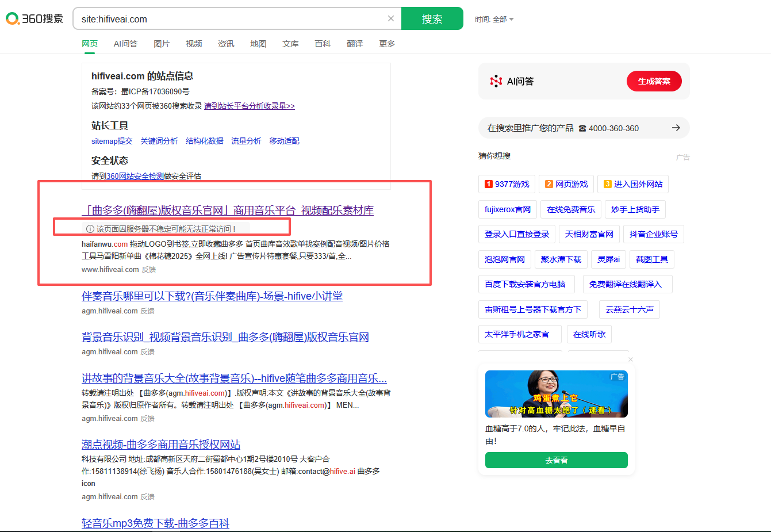This screenshot has height=532, width=771.
Task: Clear the search box with the X icon
Action: [391, 18]
